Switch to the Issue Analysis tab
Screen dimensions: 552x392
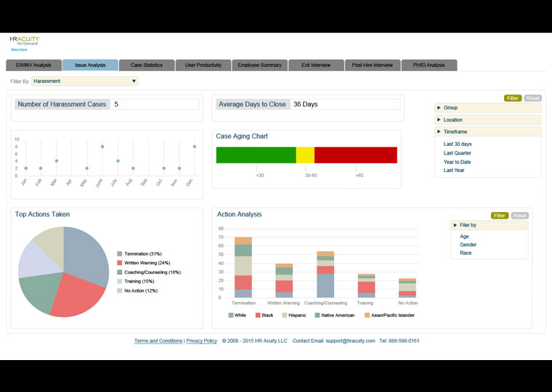pyautogui.click(x=90, y=65)
